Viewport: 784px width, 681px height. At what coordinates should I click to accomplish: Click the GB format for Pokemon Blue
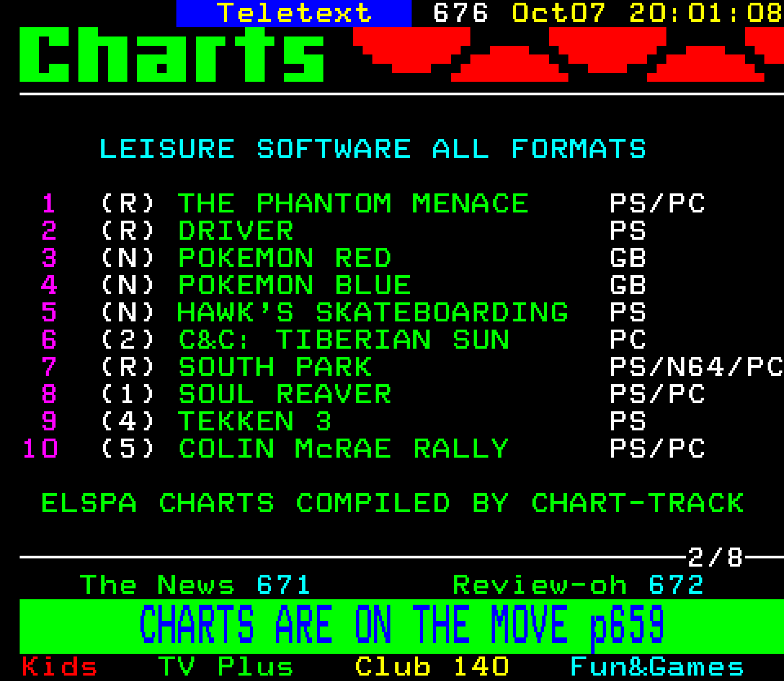627,285
